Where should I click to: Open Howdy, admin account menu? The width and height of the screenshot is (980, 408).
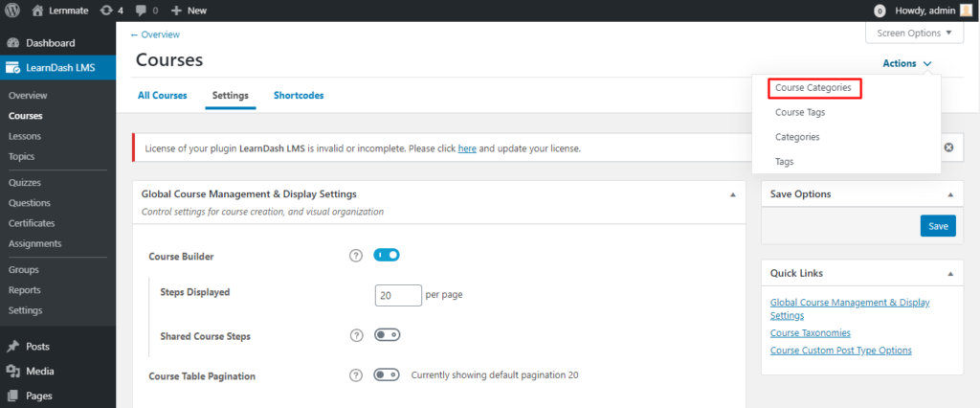pos(924,11)
